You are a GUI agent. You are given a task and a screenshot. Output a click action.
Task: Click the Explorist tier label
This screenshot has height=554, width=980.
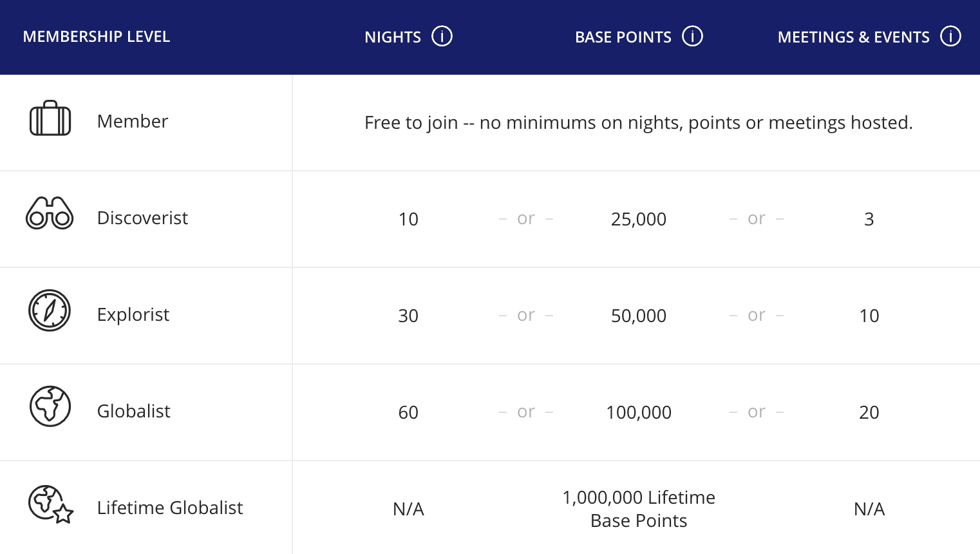(133, 315)
